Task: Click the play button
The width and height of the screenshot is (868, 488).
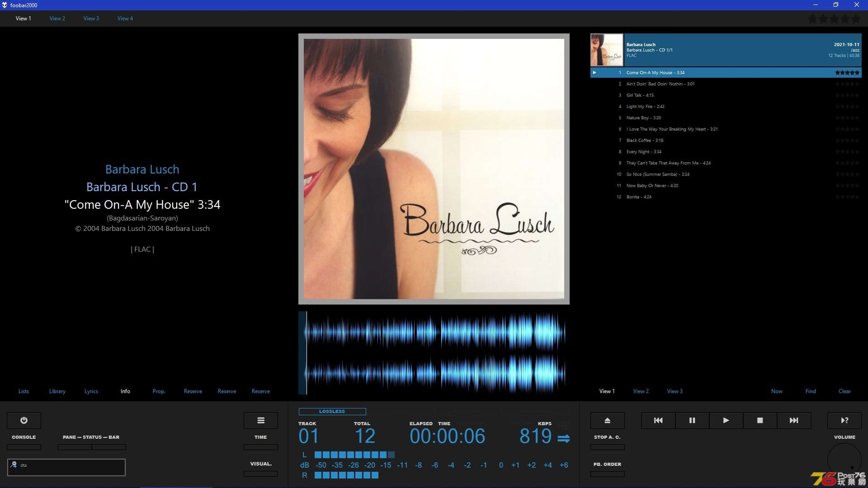Action: [726, 420]
